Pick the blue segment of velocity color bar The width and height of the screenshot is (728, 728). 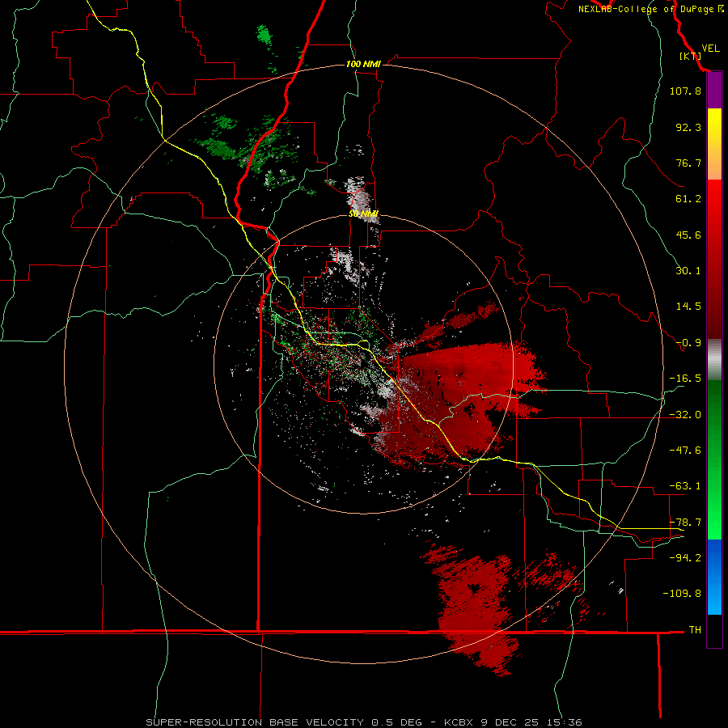[714, 577]
